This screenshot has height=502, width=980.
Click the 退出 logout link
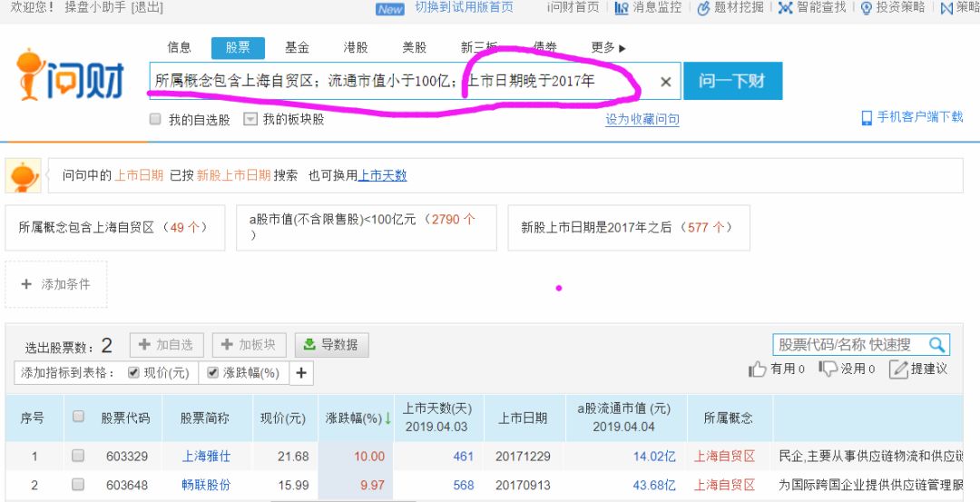pos(148,7)
